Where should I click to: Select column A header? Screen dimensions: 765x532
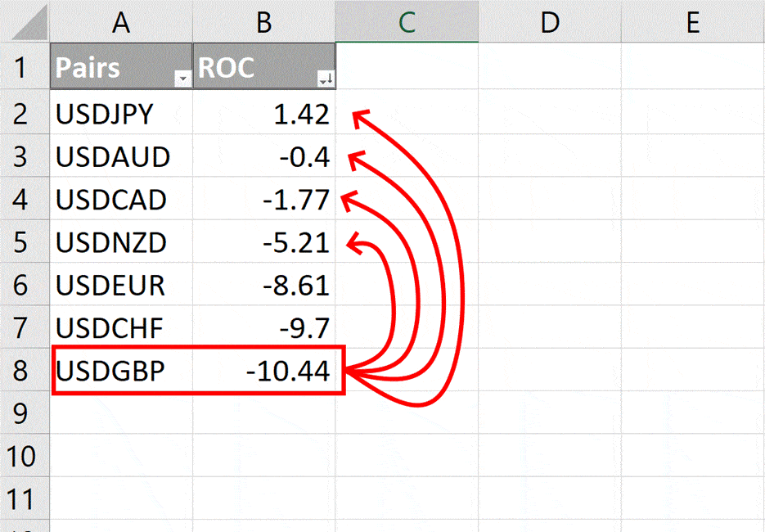click(x=121, y=21)
